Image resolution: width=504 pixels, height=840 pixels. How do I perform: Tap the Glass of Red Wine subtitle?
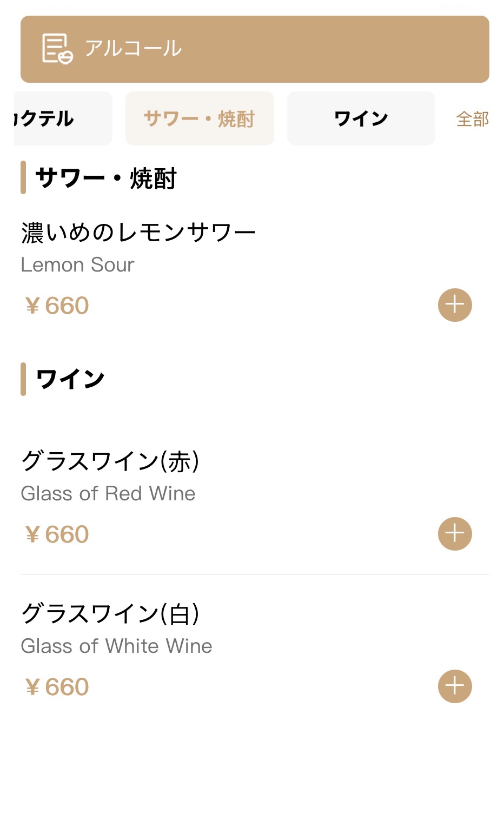click(108, 493)
